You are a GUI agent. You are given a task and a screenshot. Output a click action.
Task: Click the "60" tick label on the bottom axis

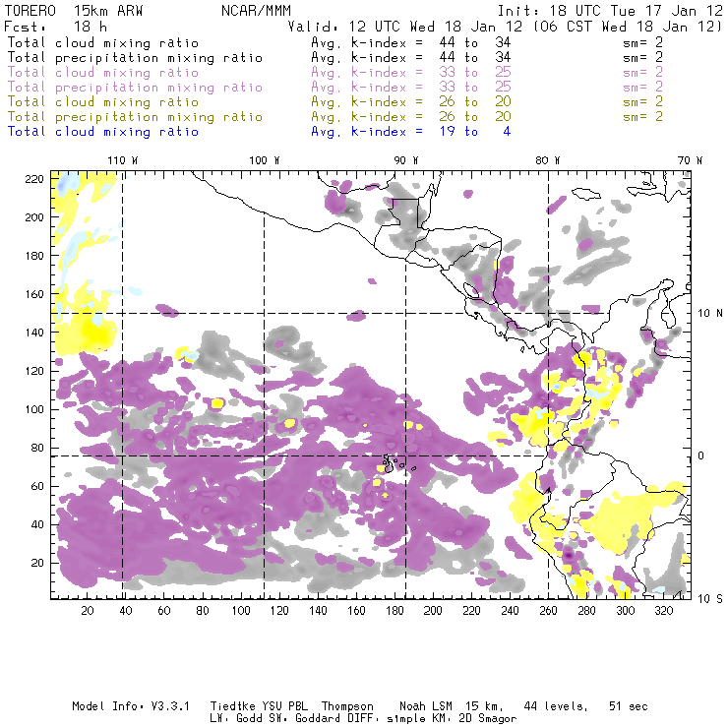(164, 611)
